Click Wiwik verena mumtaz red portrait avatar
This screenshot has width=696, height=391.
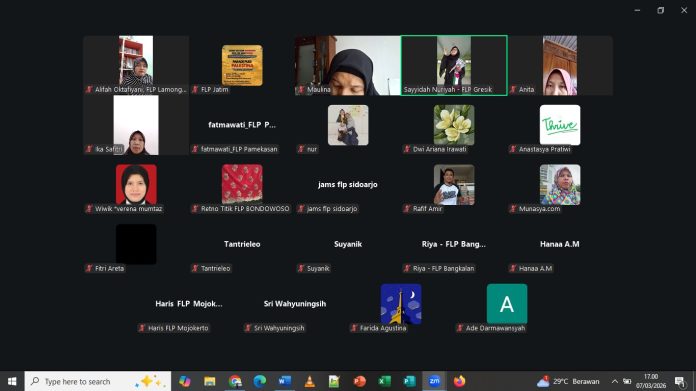(136, 185)
